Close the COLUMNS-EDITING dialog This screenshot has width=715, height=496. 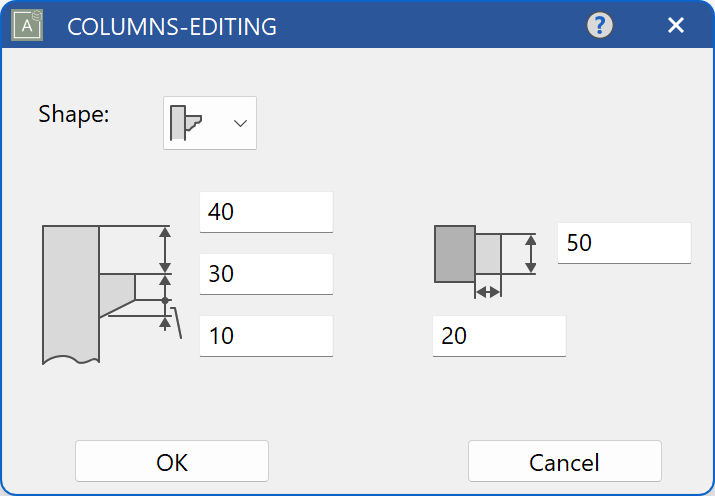(676, 26)
